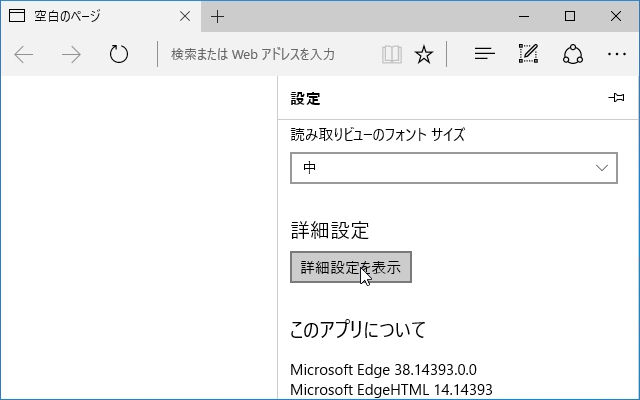Pin the 設定 pane open

[616, 98]
